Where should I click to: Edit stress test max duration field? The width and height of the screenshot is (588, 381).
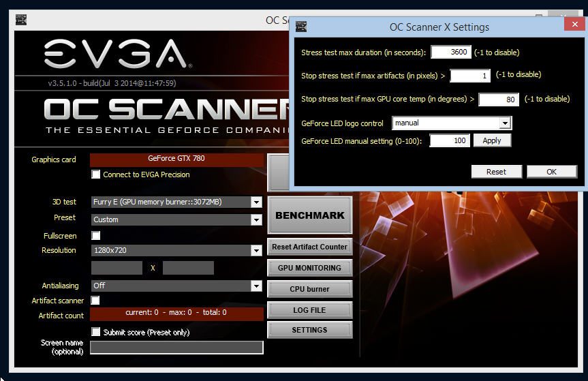(x=451, y=52)
